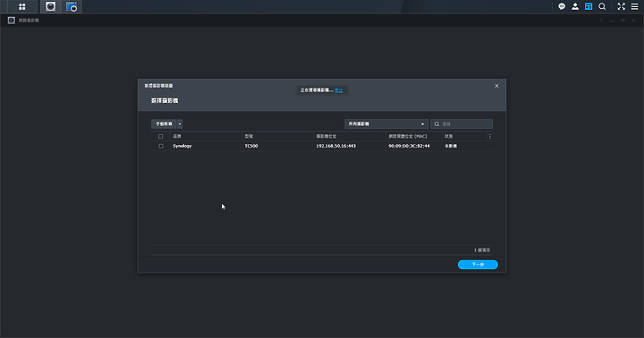Open the all-cameras filter dropdown

[386, 124]
